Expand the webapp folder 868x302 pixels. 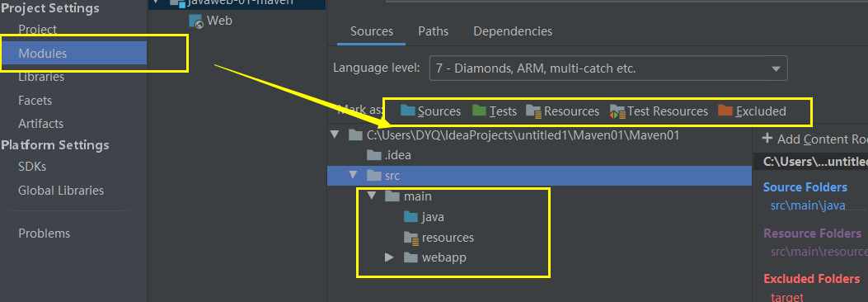[x=389, y=257]
